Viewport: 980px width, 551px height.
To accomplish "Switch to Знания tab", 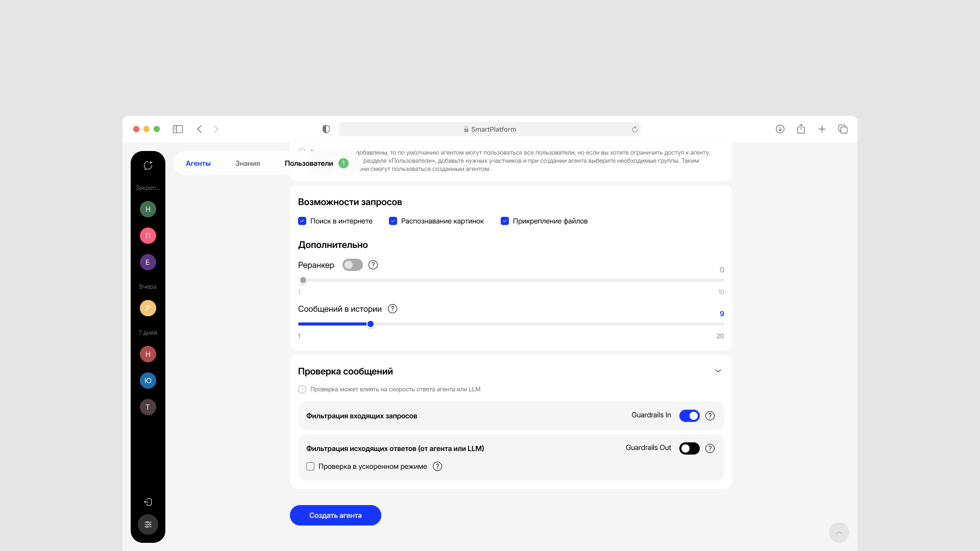I will [248, 163].
